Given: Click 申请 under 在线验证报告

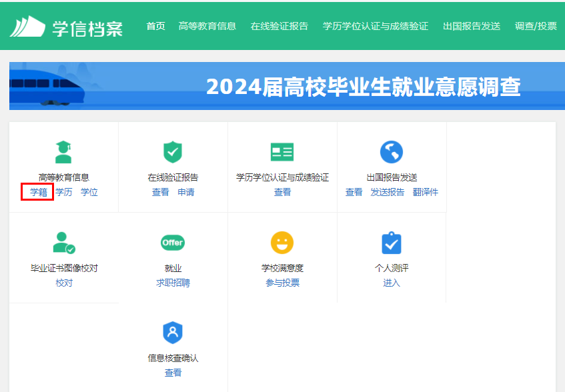Looking at the screenshot, I should (x=186, y=192).
